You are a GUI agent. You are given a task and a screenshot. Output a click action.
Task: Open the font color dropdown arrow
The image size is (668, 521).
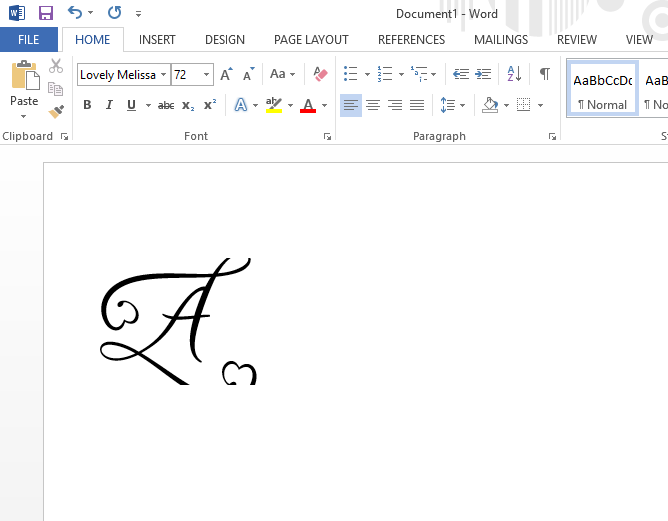pyautogui.click(x=324, y=105)
